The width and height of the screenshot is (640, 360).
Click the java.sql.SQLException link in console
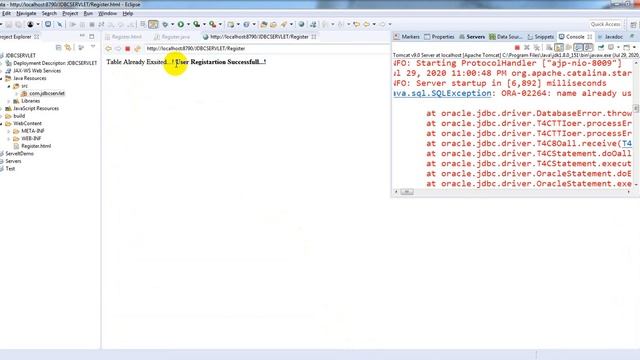[442, 93]
